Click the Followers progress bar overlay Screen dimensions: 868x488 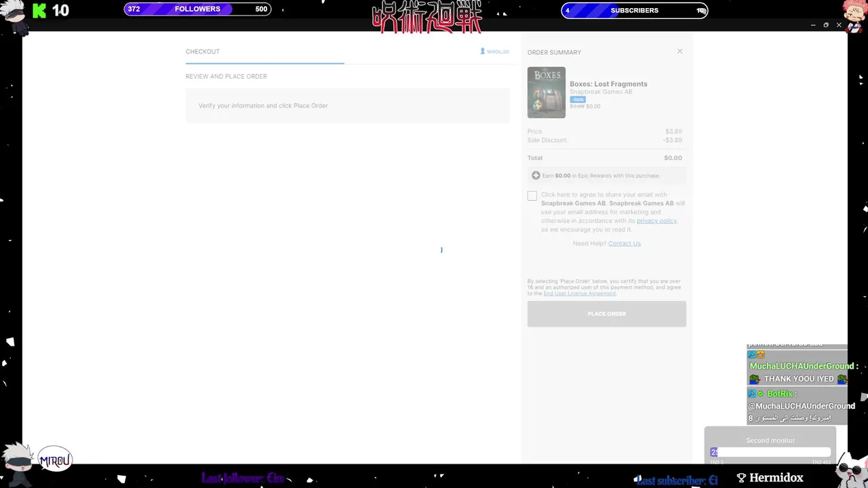point(197,9)
